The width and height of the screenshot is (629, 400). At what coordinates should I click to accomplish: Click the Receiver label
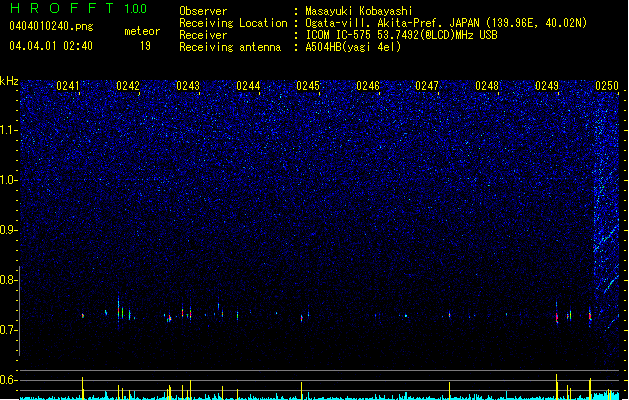point(203,35)
